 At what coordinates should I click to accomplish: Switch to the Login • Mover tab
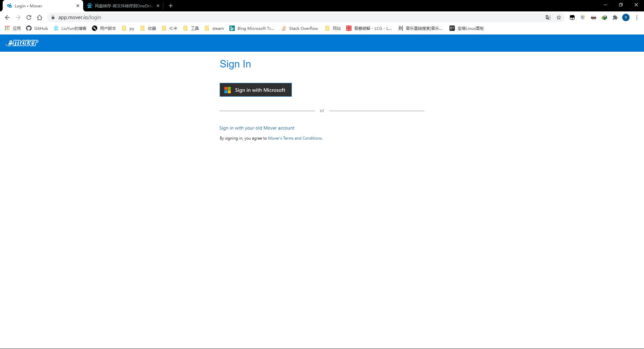click(42, 6)
